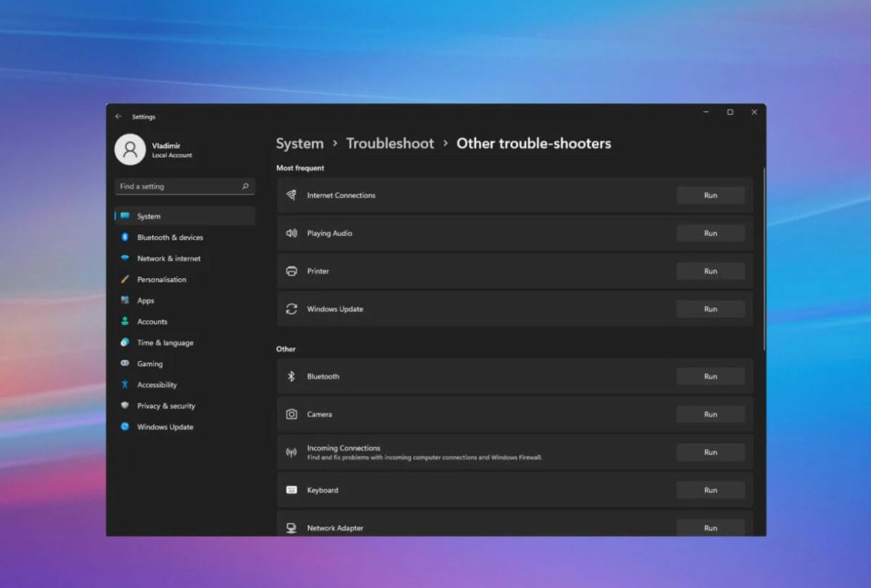The height and width of the screenshot is (588, 871).
Task: Select Gaming in the sidebar
Action: pos(185,364)
